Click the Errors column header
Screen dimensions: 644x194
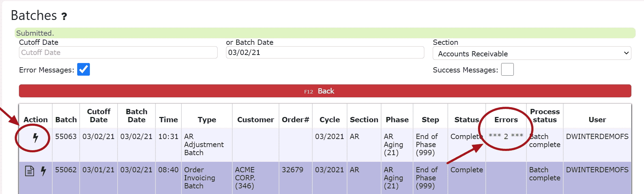pos(506,120)
